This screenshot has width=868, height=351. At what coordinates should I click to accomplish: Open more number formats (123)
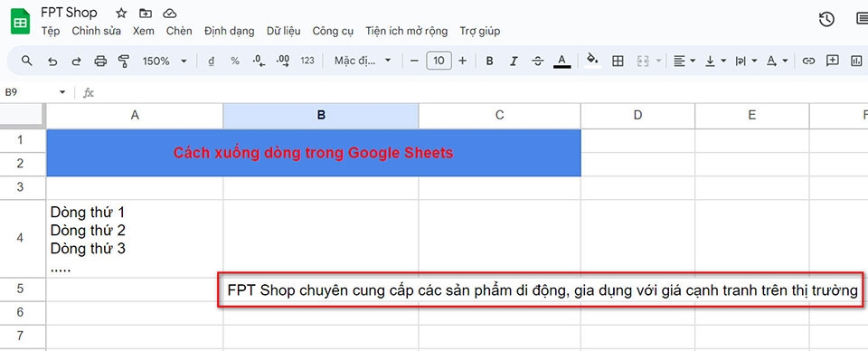[307, 62]
